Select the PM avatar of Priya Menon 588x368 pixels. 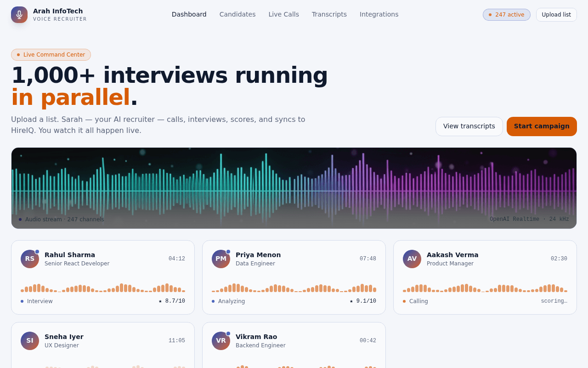click(221, 259)
